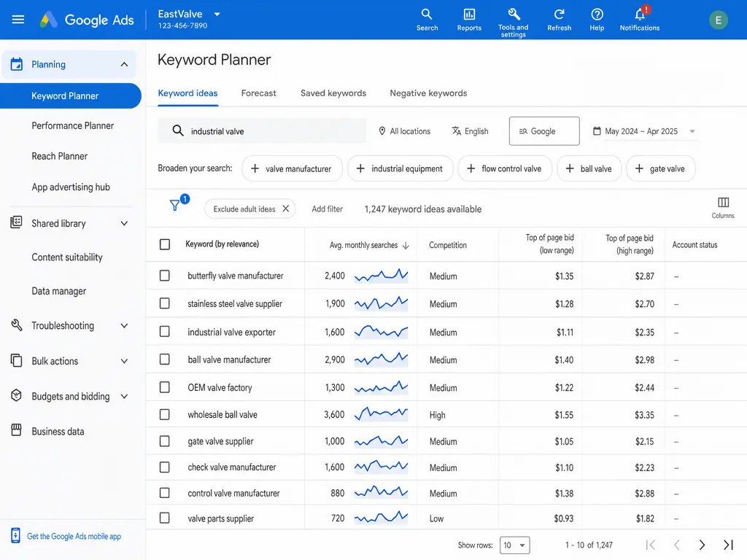Check gate valve supplier row
Screen dimensions: 747x560
pyautogui.click(x=165, y=441)
